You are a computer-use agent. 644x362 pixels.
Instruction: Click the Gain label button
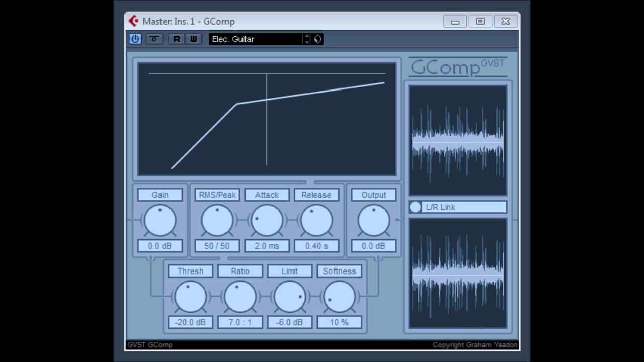160,195
